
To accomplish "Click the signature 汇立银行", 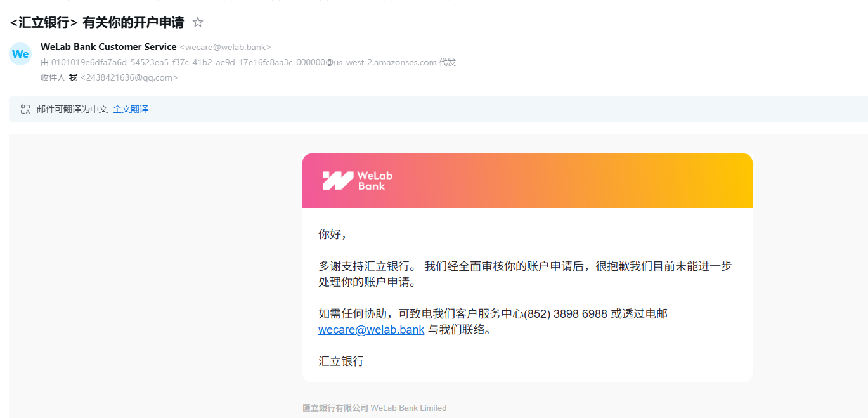I will coord(341,362).
